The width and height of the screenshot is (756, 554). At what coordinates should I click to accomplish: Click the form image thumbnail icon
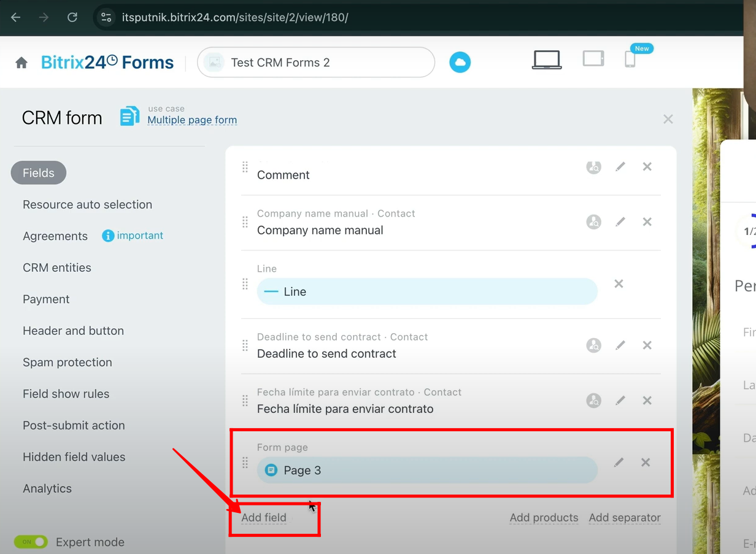pyautogui.click(x=214, y=63)
